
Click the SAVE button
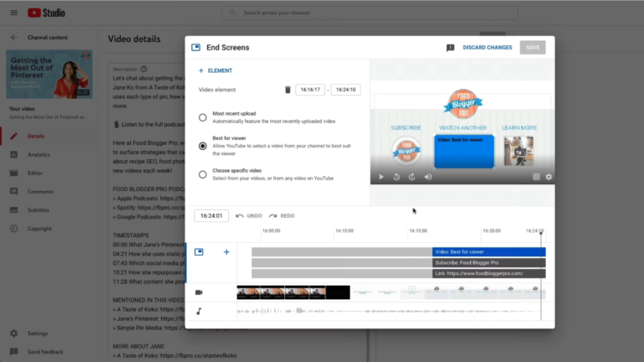(x=532, y=48)
